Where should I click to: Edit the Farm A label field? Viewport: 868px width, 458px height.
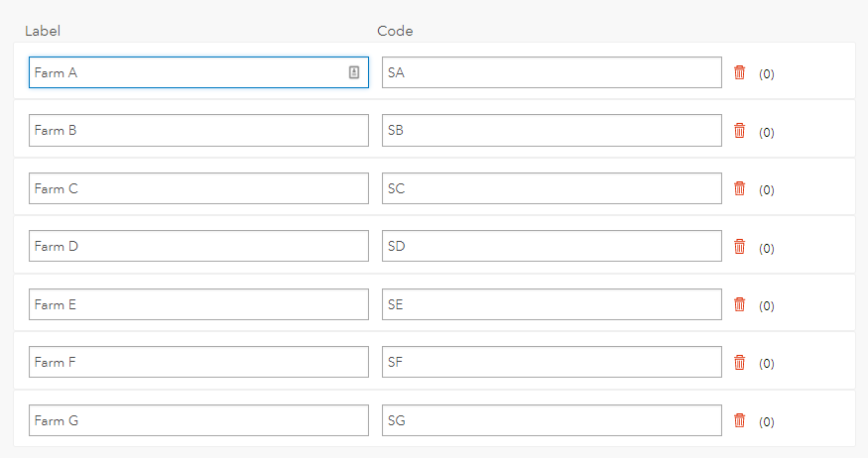188,72
